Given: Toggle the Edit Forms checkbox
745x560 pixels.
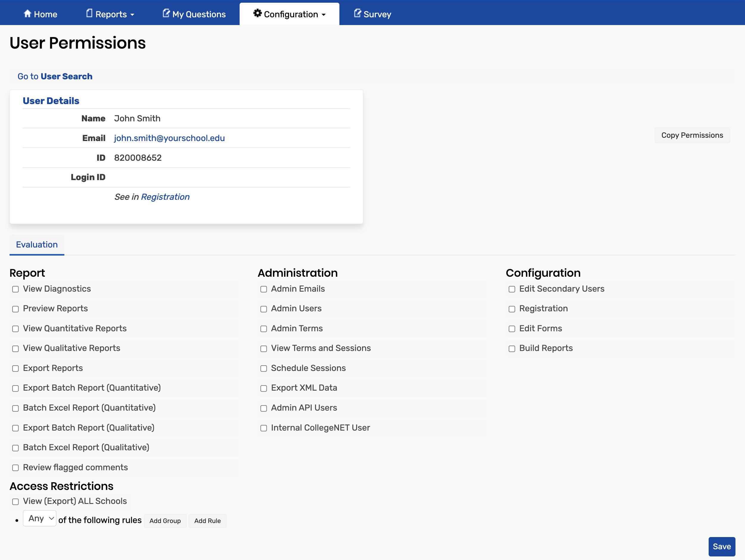Looking at the screenshot, I should [512, 329].
